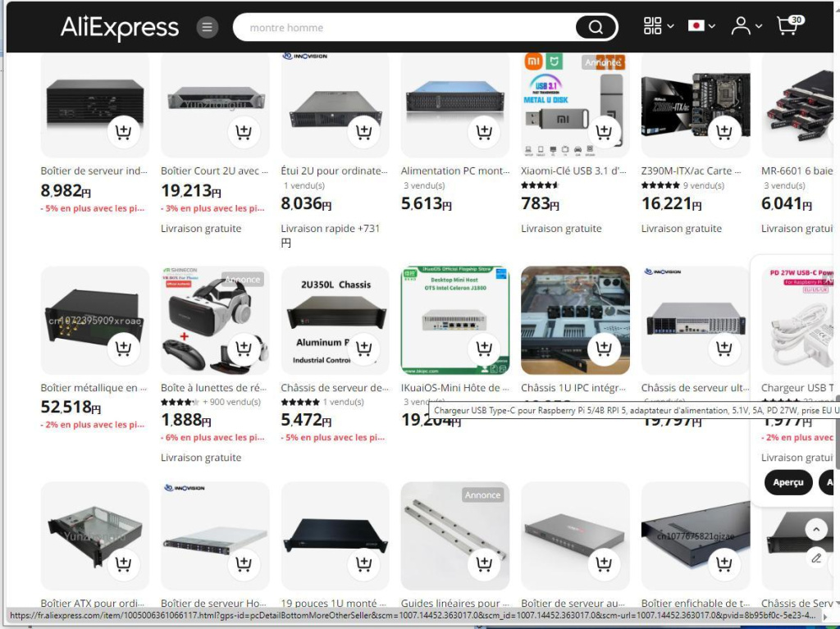Add Z390M-ITX/ac motherboard to cart

pyautogui.click(x=724, y=131)
